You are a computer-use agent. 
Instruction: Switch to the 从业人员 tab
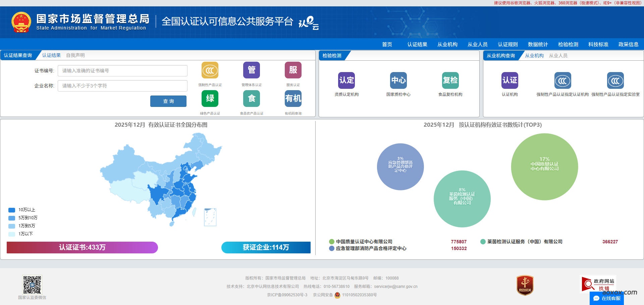click(558, 56)
